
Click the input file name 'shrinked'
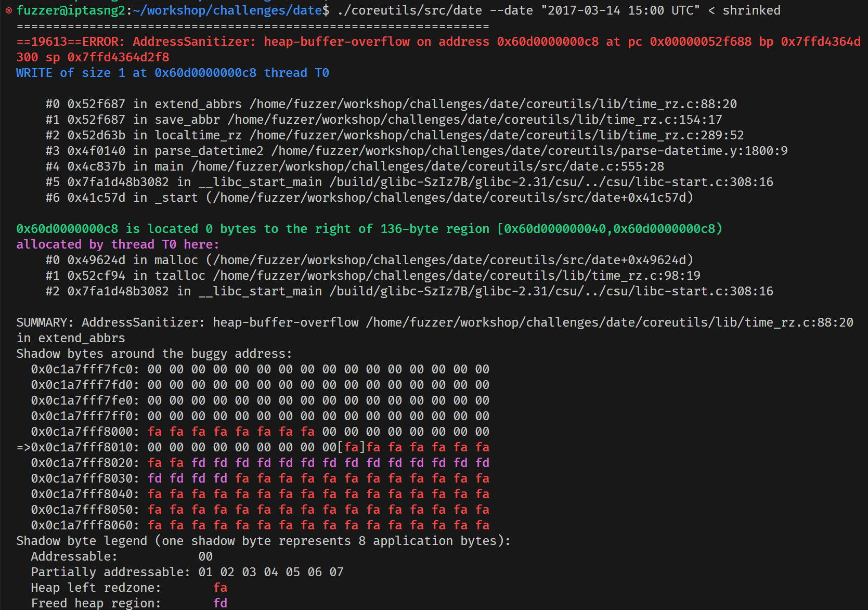pyautogui.click(x=751, y=10)
